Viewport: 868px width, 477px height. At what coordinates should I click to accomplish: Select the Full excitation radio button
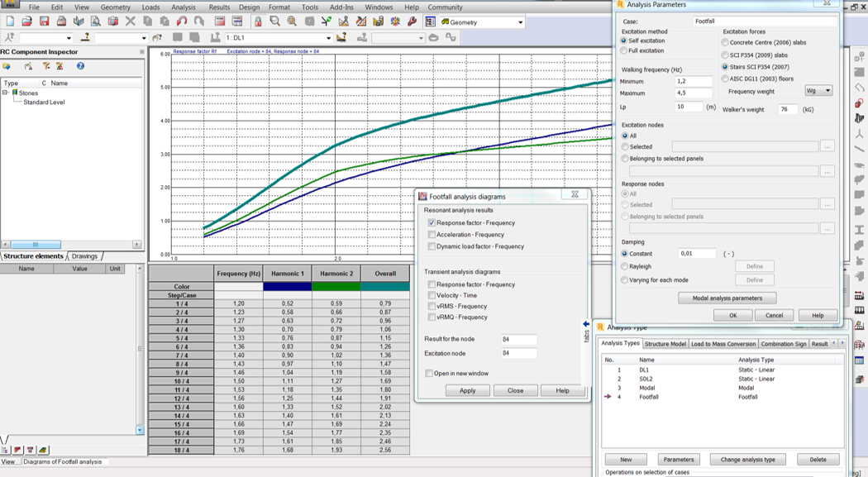[624, 51]
